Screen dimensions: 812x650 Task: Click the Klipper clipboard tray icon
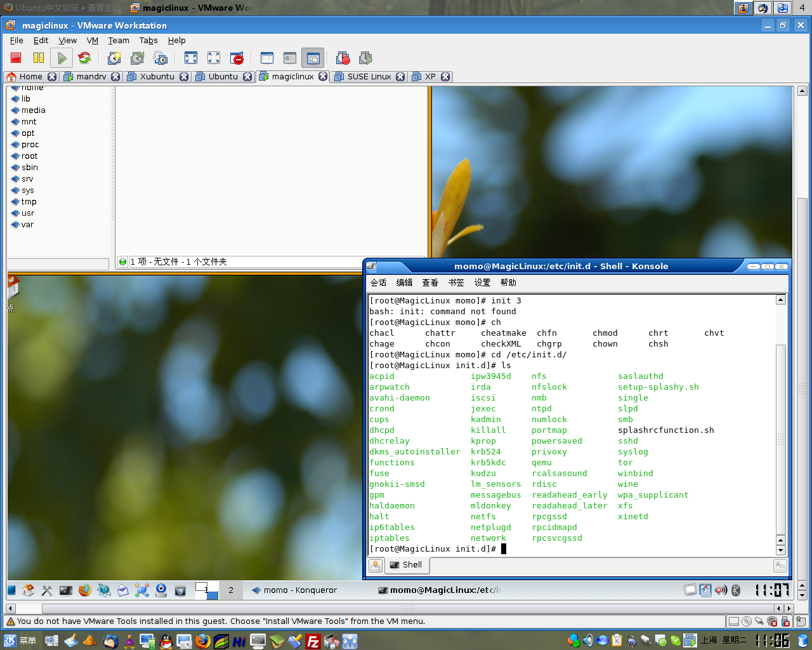[617, 640]
